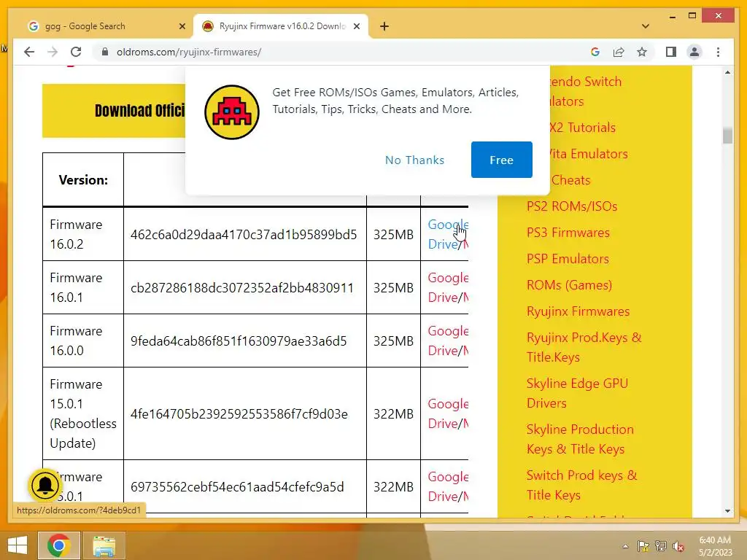Click the page vertical scrollbar thumb
Viewport: 747px width, 560px height.
point(727,135)
